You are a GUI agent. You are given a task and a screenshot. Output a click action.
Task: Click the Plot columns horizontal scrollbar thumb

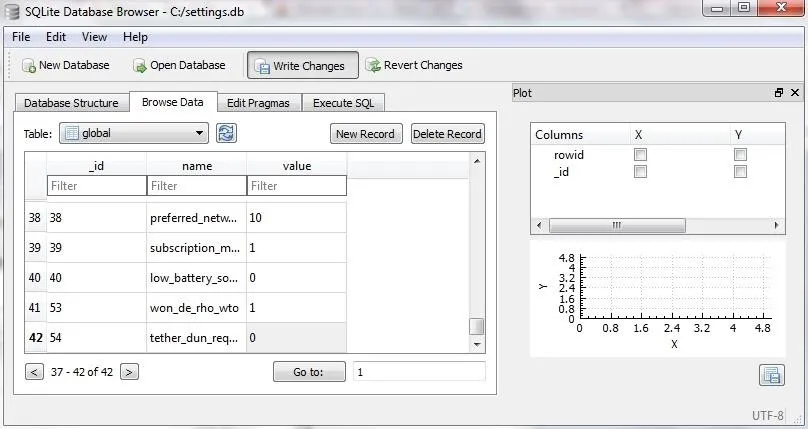(x=617, y=225)
